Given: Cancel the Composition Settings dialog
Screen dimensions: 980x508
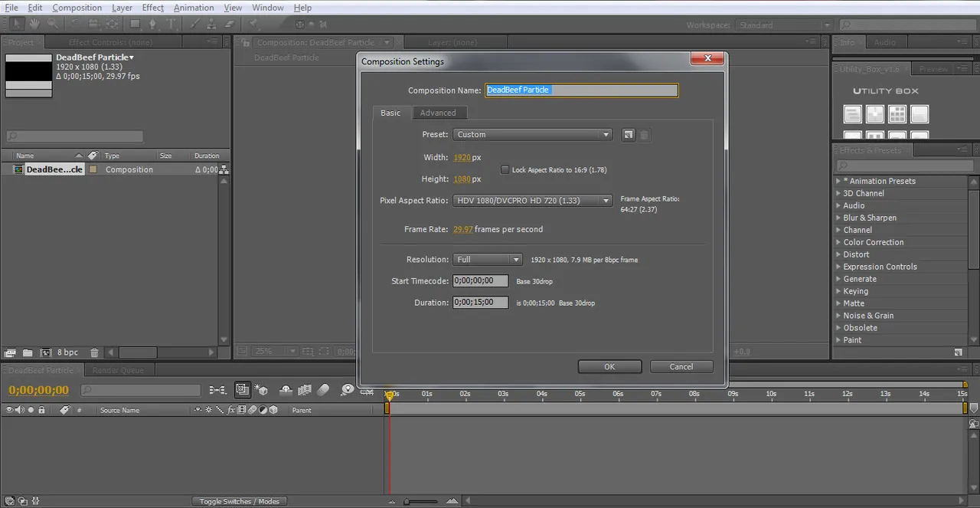Looking at the screenshot, I should (681, 367).
